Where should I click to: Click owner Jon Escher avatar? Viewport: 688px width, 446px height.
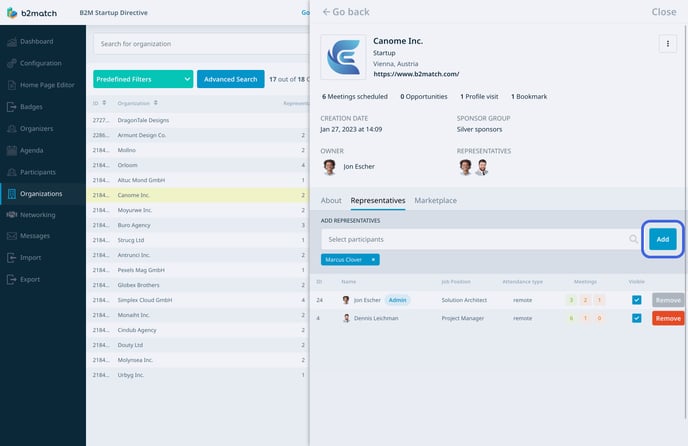click(x=330, y=167)
